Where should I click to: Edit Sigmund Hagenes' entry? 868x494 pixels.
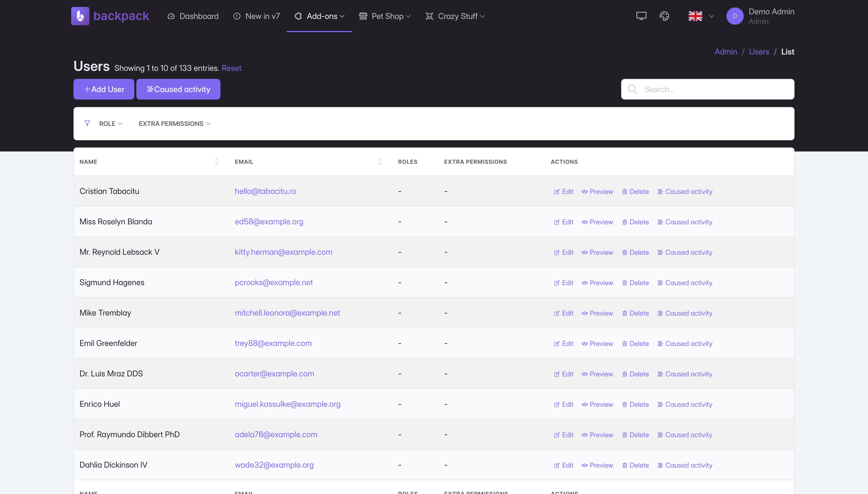point(563,283)
